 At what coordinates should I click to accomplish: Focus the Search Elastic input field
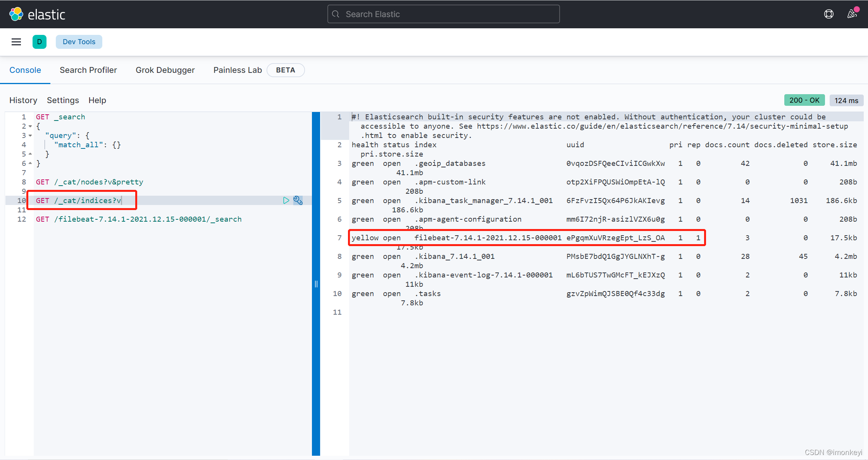tap(443, 14)
